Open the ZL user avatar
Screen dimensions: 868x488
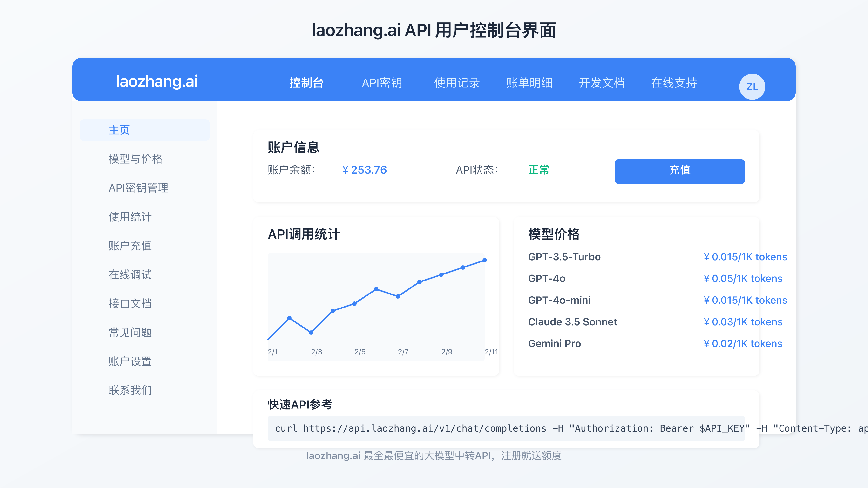click(752, 87)
